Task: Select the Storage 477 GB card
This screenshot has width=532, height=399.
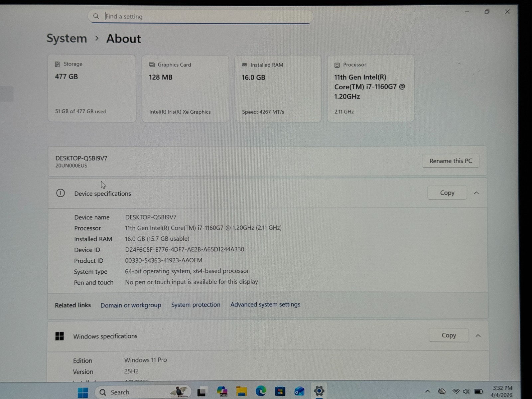Action: click(92, 88)
